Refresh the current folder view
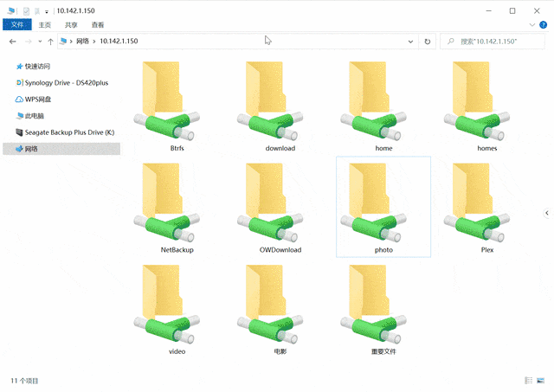This screenshot has height=392, width=554. 427,42
